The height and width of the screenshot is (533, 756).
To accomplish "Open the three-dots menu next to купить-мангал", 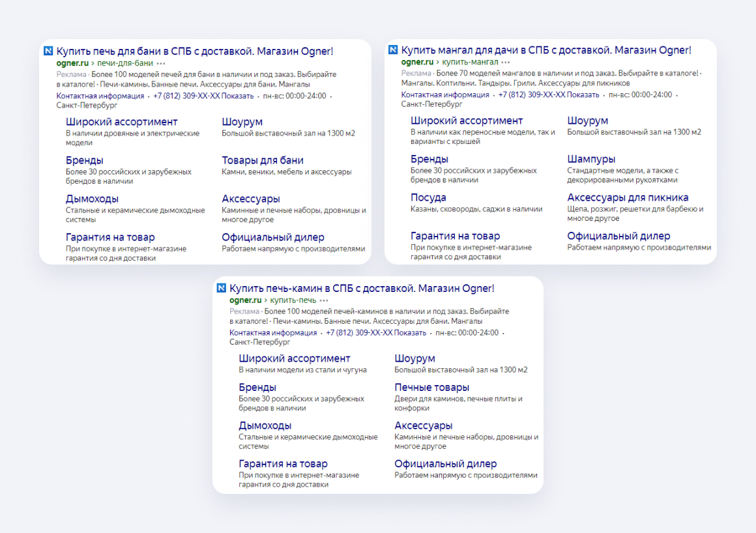I will pyautogui.click(x=505, y=63).
